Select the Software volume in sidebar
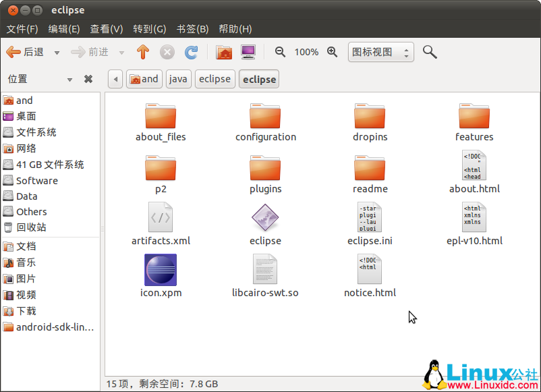The height and width of the screenshot is (392, 541). [x=51, y=180]
